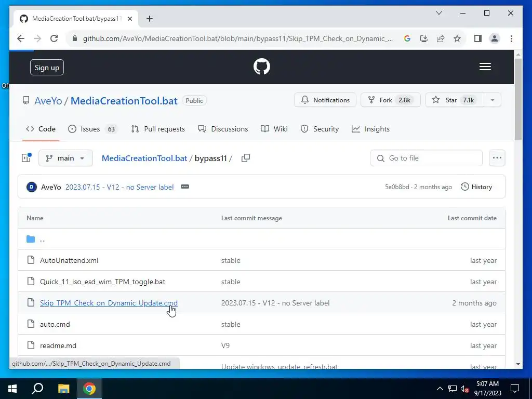Star the repository
The height and width of the screenshot is (399, 532).
point(454,100)
